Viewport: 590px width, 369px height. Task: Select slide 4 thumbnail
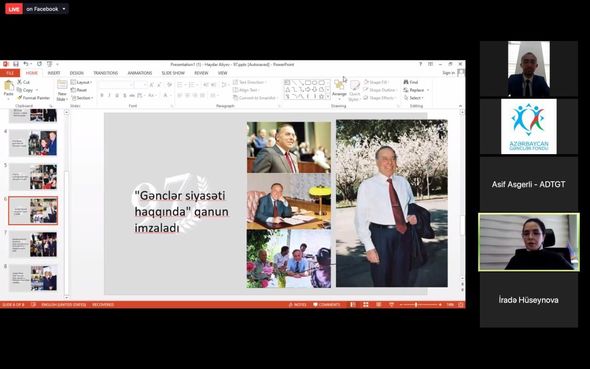(x=33, y=143)
